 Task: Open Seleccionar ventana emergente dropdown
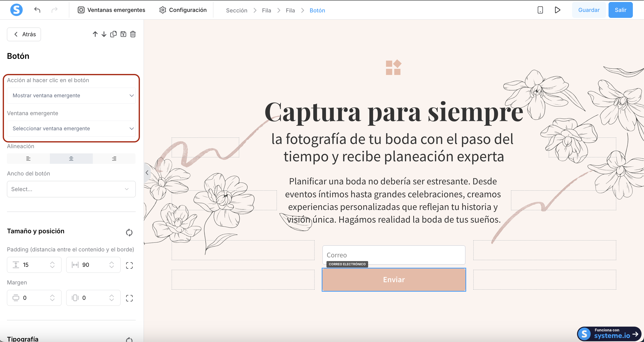click(x=71, y=129)
